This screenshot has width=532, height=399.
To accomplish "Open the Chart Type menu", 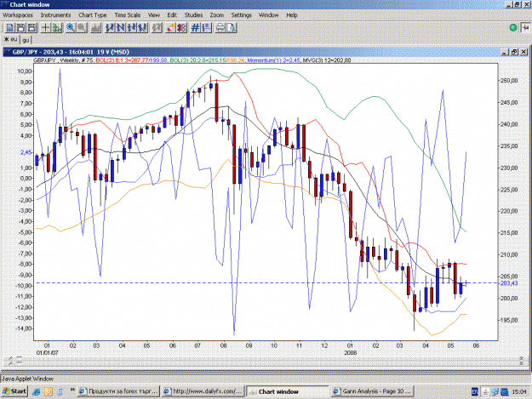I will coord(93,15).
